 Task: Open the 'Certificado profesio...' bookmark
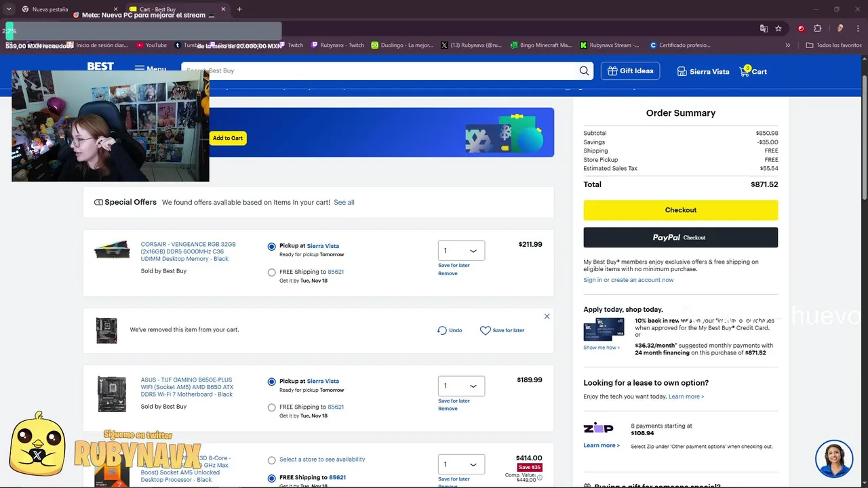(x=679, y=45)
